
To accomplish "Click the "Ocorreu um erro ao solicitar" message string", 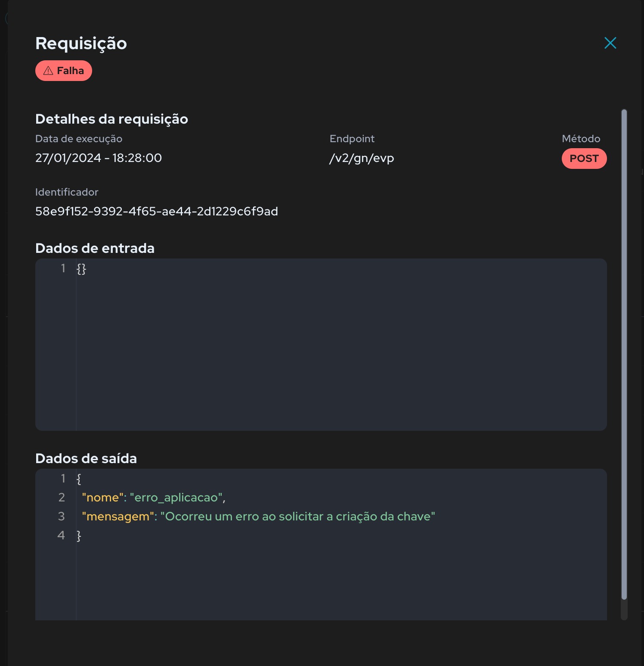I will (298, 517).
